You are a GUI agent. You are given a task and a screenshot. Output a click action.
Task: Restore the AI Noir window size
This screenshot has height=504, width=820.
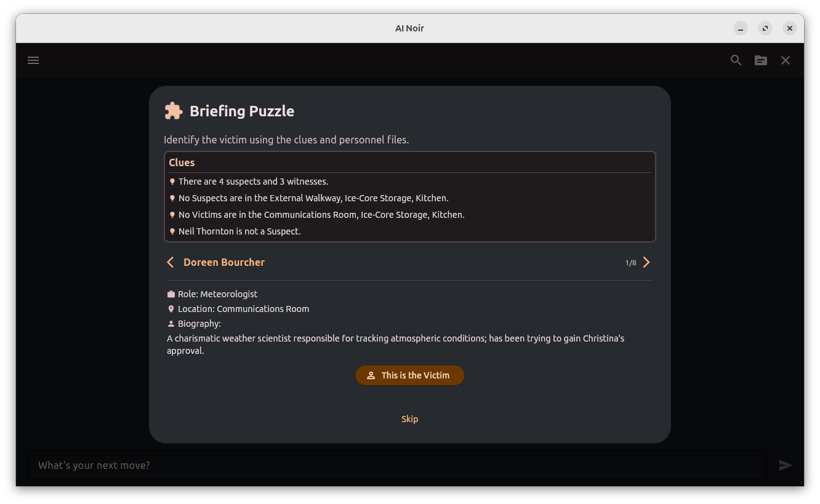[765, 28]
